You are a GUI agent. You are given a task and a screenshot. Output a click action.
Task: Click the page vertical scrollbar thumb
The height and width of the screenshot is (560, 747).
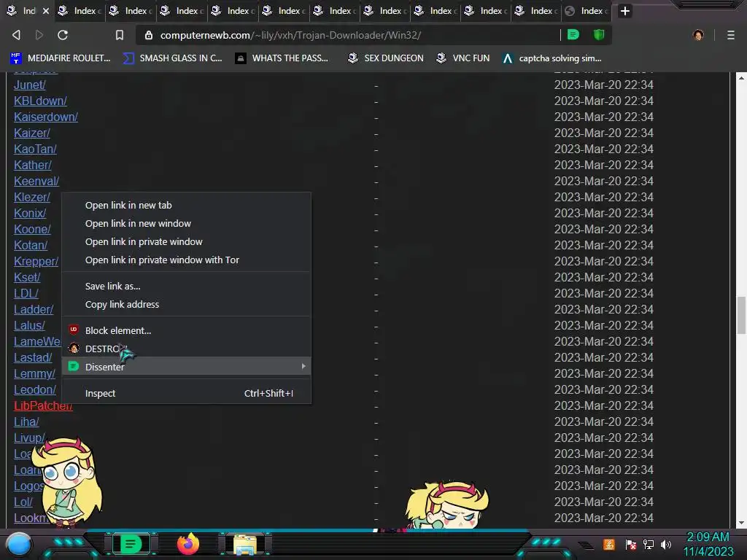741,315
